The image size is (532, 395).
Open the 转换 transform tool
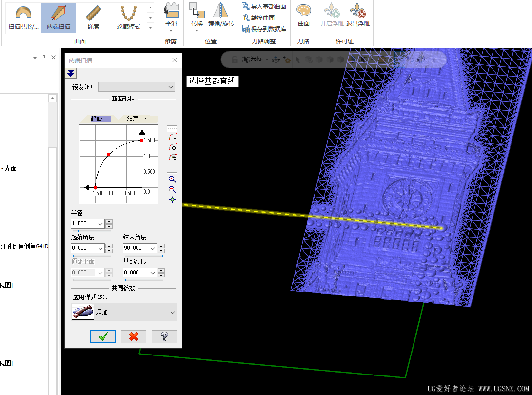[x=197, y=17]
